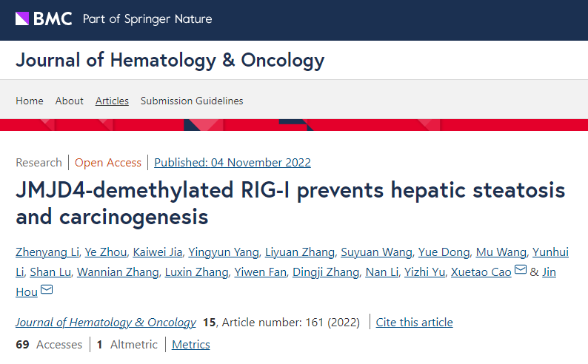Go to the Articles section
588x364 pixels.
coord(112,101)
